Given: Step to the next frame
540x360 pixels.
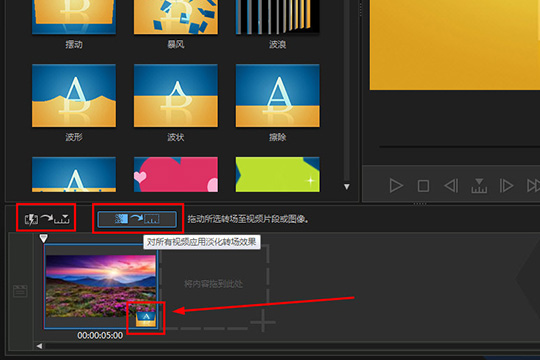Looking at the screenshot, I should pos(506,186).
